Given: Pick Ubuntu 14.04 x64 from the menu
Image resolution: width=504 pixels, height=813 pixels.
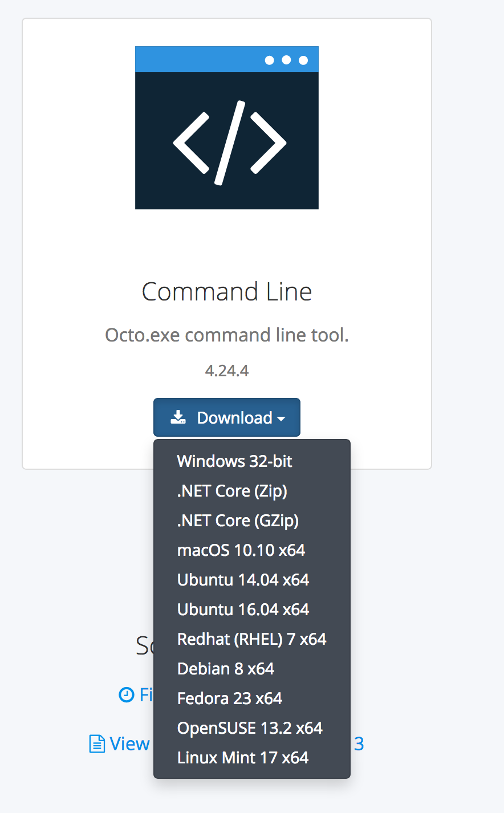Looking at the screenshot, I should point(243,580).
